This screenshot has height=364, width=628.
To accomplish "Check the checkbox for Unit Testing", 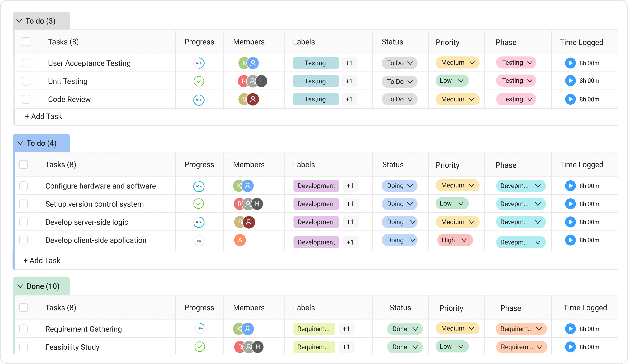I will (x=26, y=81).
